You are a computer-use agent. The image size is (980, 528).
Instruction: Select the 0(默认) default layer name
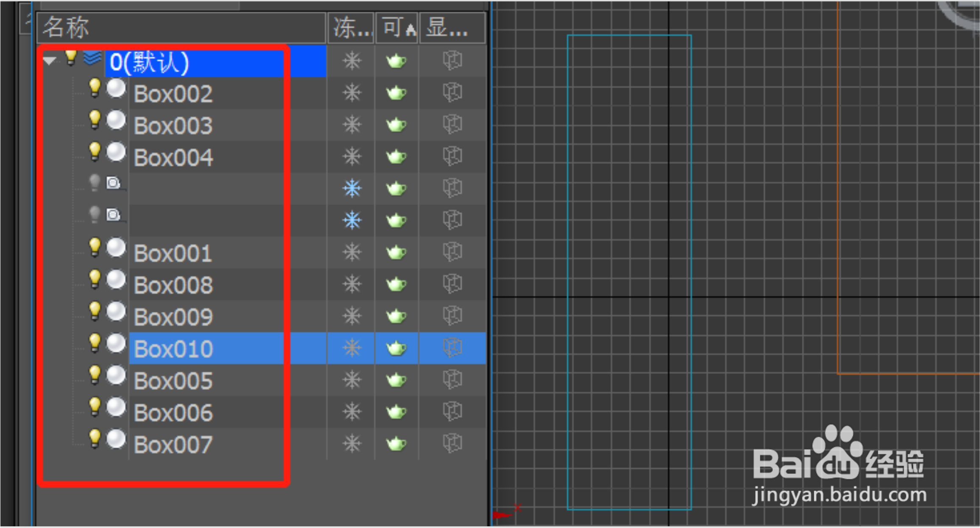(x=149, y=62)
